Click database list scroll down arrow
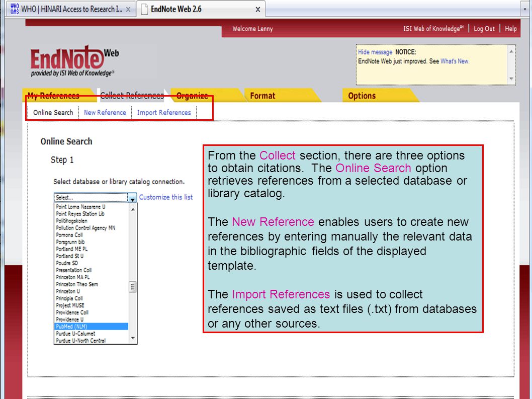This screenshot has height=399, width=532. pos(133,338)
